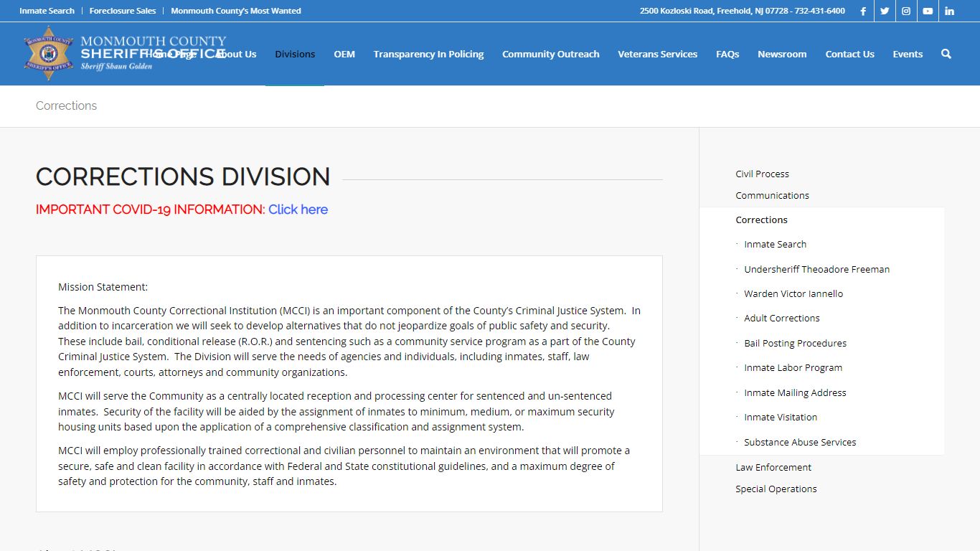Expand Special Operations sidebar section
This screenshot has width=980, height=551.
coord(776,489)
